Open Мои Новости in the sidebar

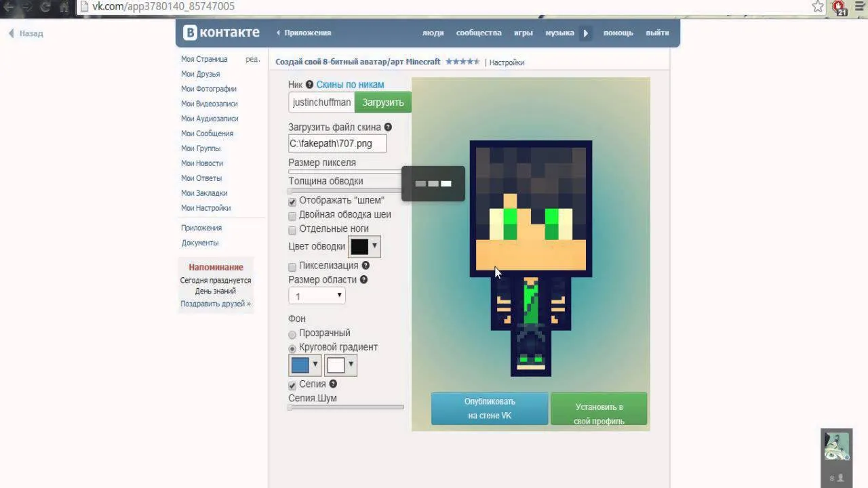click(202, 163)
